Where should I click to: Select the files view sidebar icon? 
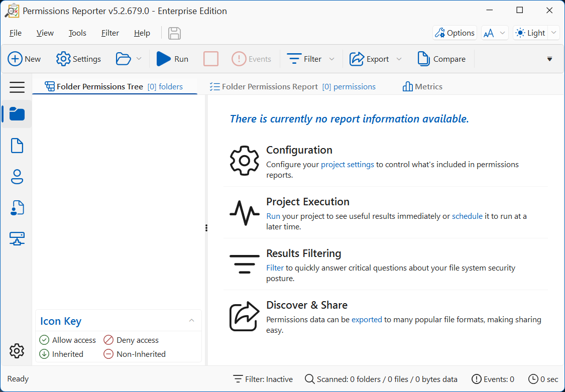click(17, 146)
